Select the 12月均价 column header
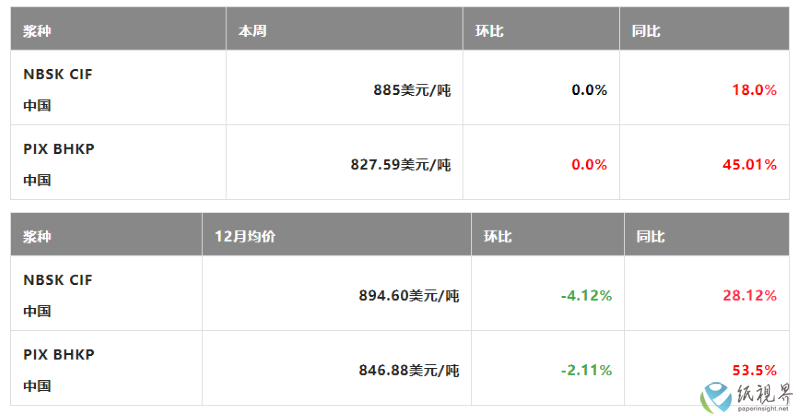This screenshot has width=800, height=416. pos(245,236)
